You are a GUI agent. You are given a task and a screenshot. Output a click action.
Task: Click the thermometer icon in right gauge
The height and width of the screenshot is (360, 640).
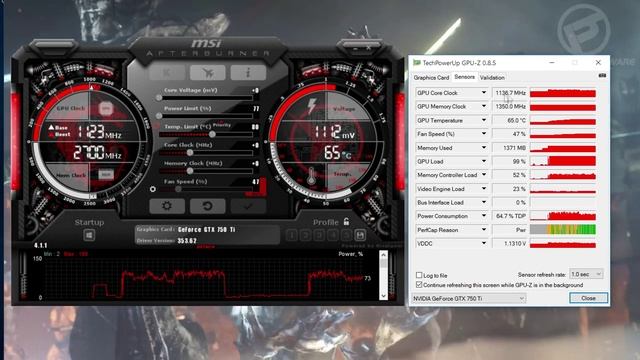[311, 176]
